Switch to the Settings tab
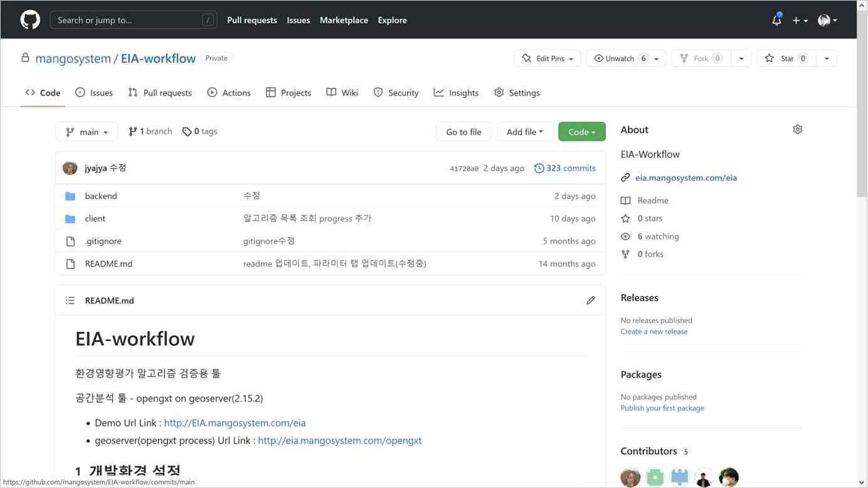868x488 pixels. coord(517,93)
